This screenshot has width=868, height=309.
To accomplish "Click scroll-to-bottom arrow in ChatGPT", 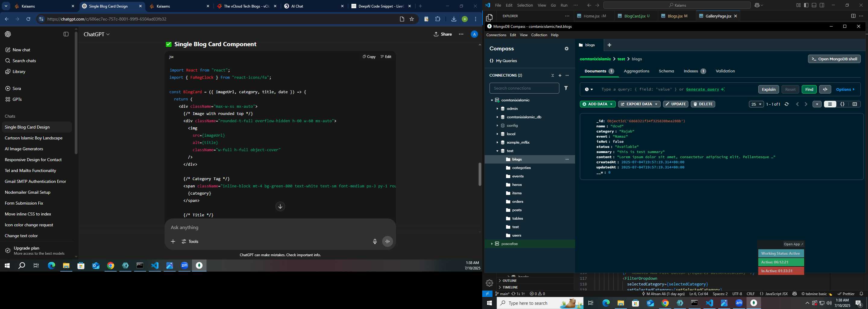I will tap(280, 206).
